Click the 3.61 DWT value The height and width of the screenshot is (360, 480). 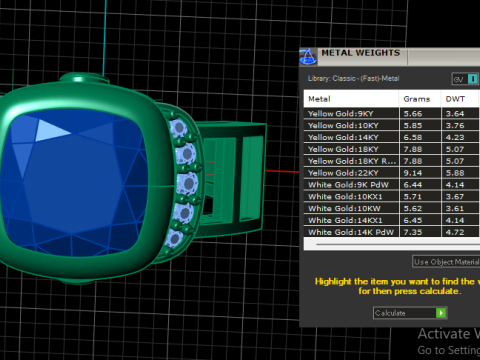pyautogui.click(x=455, y=208)
